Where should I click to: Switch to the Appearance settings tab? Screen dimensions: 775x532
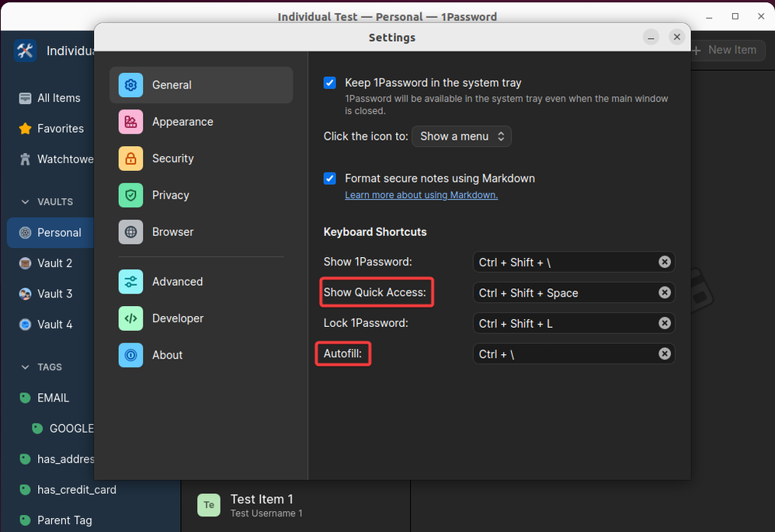(201, 122)
